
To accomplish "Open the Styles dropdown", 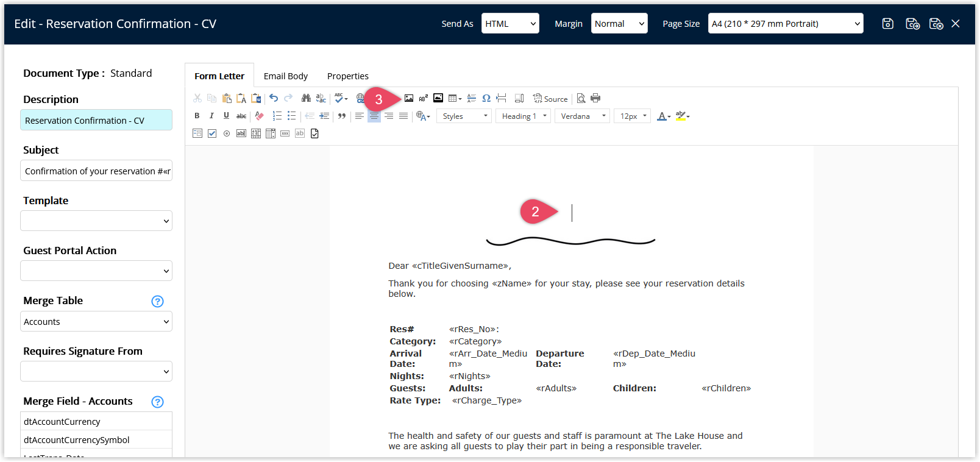I will tap(464, 116).
